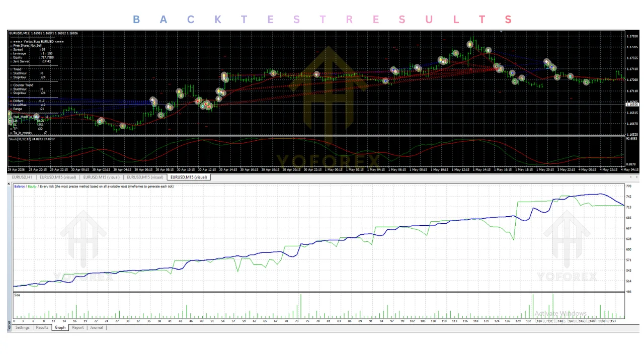644x362 pixels.
Task: Click the Stoch(32,12,12) indicator label
Action: [32, 139]
